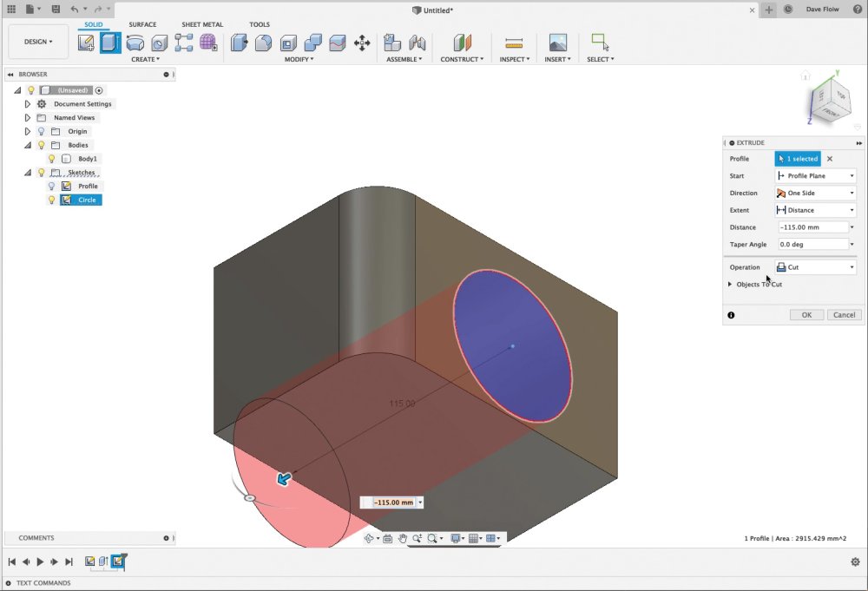Click the job status clock icon

tap(788, 10)
